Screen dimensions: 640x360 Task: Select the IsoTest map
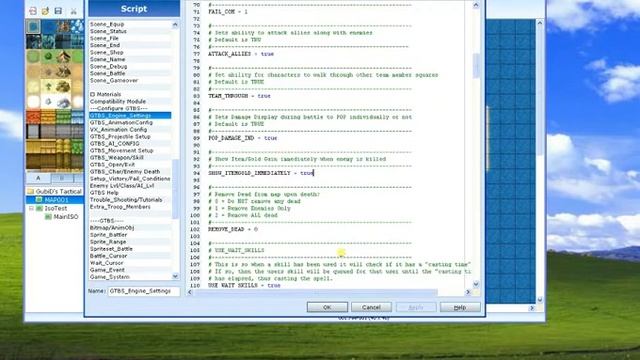point(56,208)
